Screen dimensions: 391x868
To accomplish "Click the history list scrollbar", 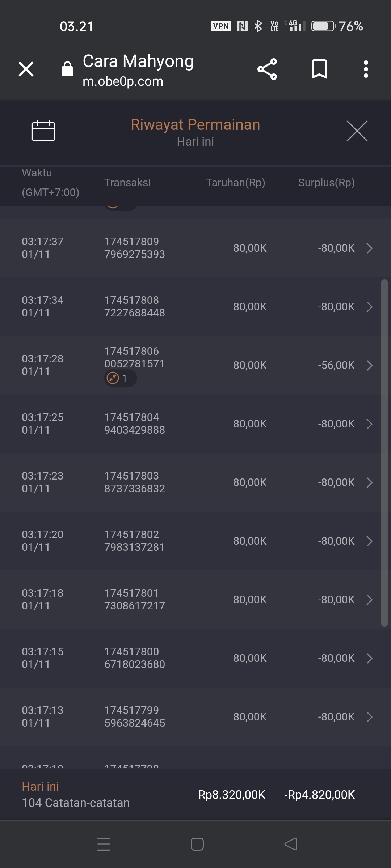I will pos(384,452).
